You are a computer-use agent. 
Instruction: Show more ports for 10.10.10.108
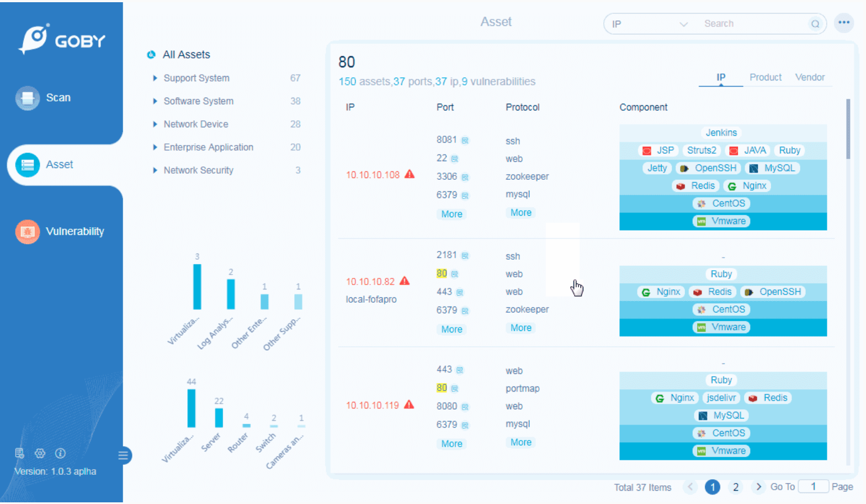[x=451, y=215]
